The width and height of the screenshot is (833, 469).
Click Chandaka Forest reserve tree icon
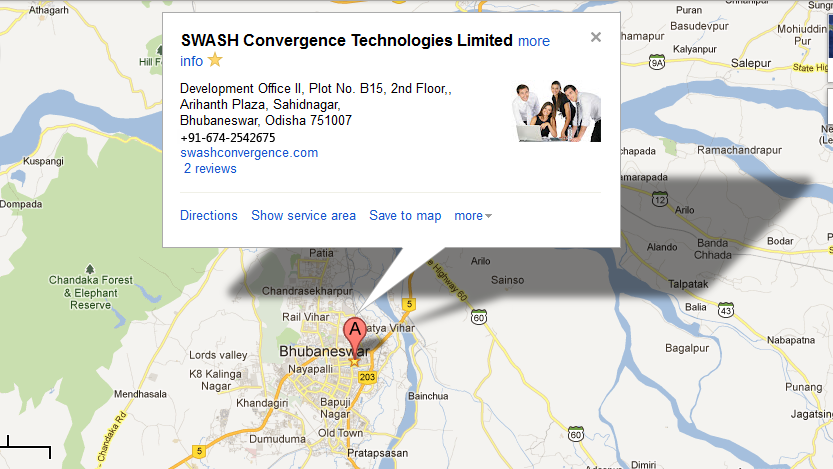(x=90, y=269)
